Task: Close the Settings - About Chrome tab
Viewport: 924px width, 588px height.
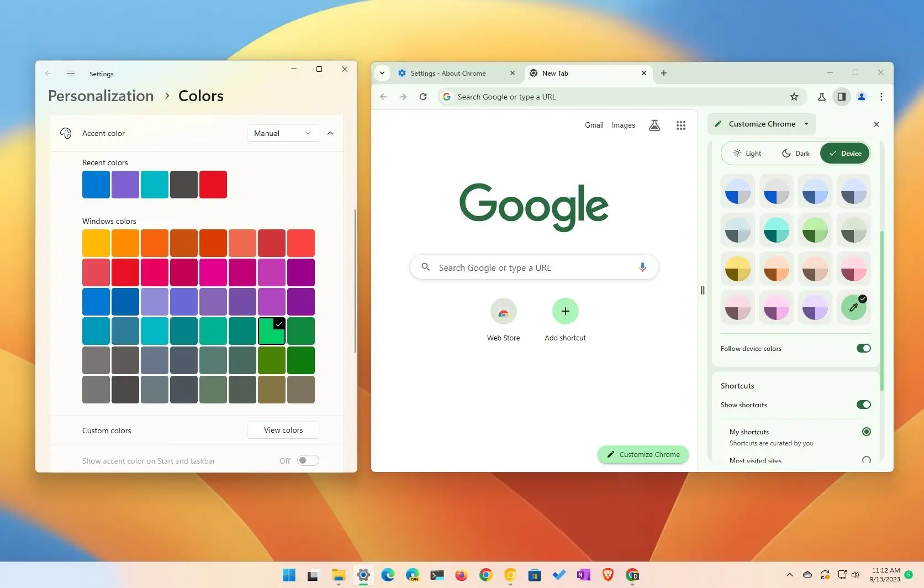Action: [513, 73]
